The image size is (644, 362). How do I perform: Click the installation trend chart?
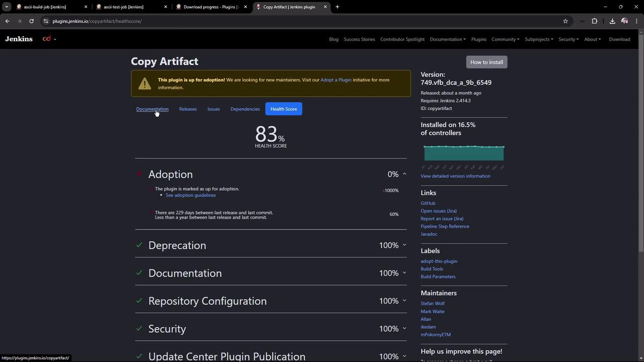[x=463, y=153]
